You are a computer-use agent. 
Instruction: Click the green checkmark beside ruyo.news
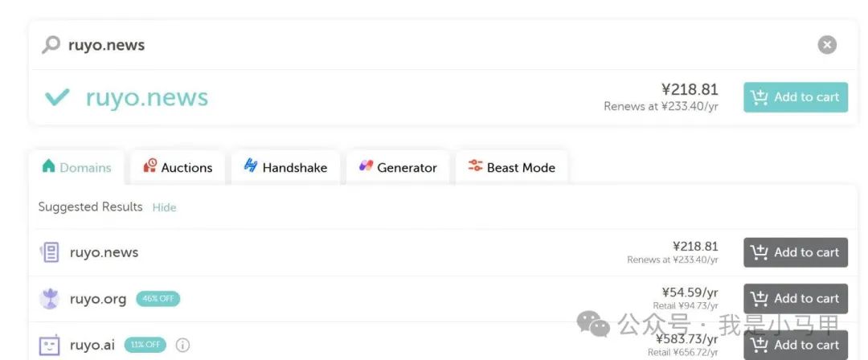click(57, 97)
